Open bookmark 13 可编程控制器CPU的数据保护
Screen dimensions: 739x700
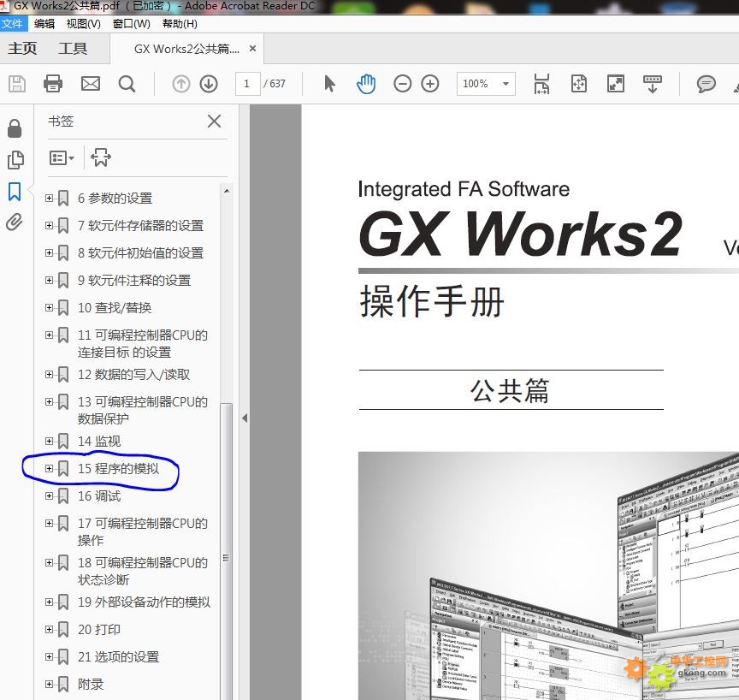coord(143,410)
